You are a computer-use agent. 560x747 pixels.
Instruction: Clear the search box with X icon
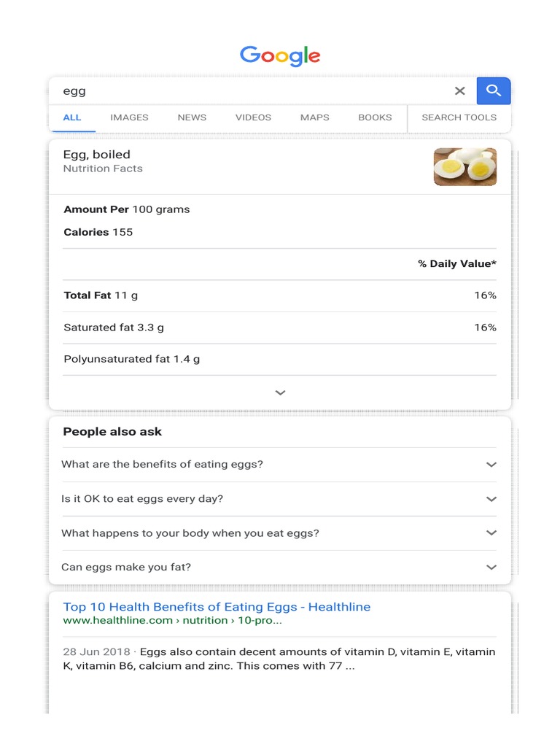(x=459, y=91)
